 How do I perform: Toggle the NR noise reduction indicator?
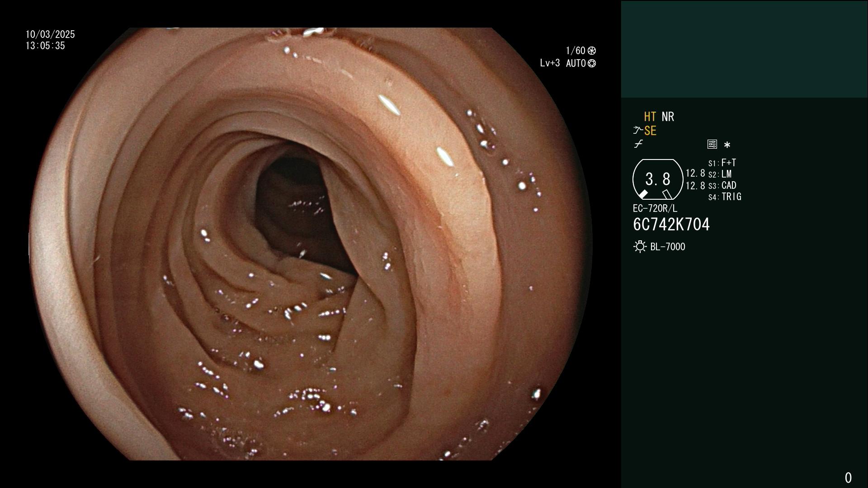point(668,117)
